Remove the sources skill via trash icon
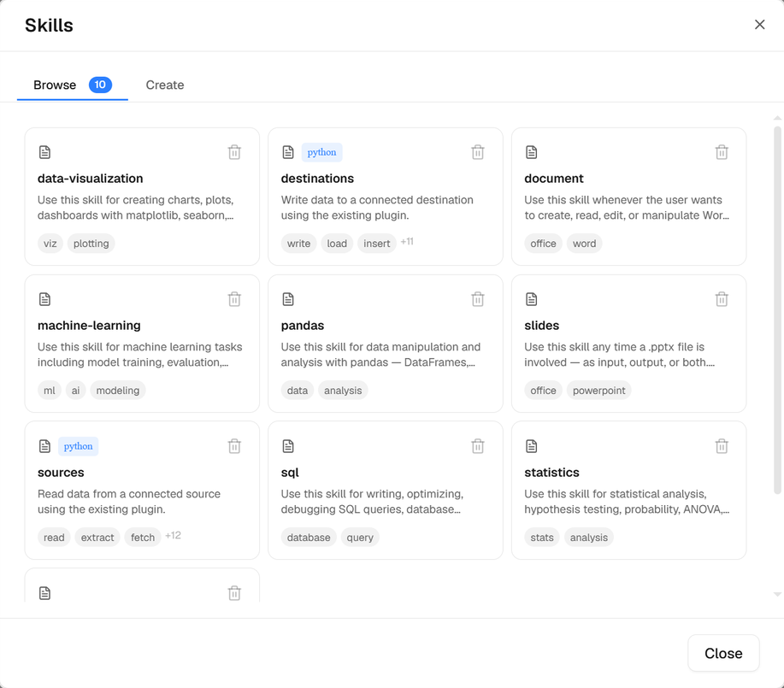 pos(234,446)
